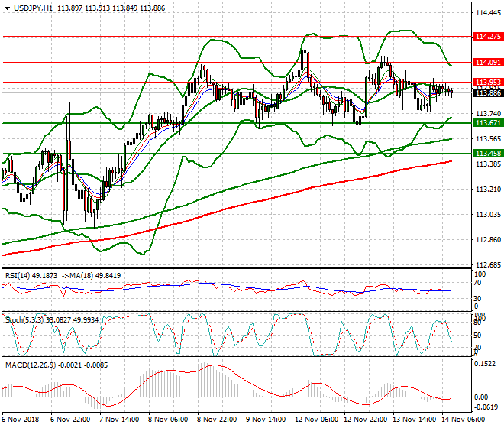The width and height of the screenshot is (504, 428).
Task: Click the 113.035 price scale value
Action: [488, 214]
